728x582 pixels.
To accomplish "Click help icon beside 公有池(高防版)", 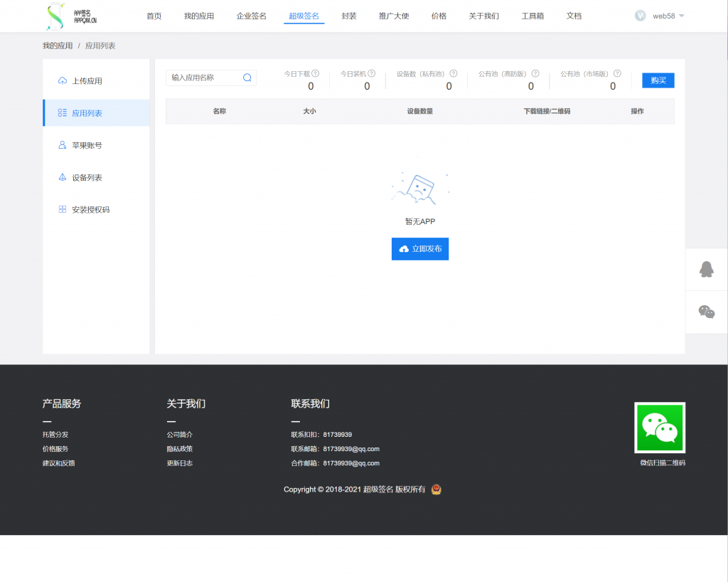I will point(535,73).
